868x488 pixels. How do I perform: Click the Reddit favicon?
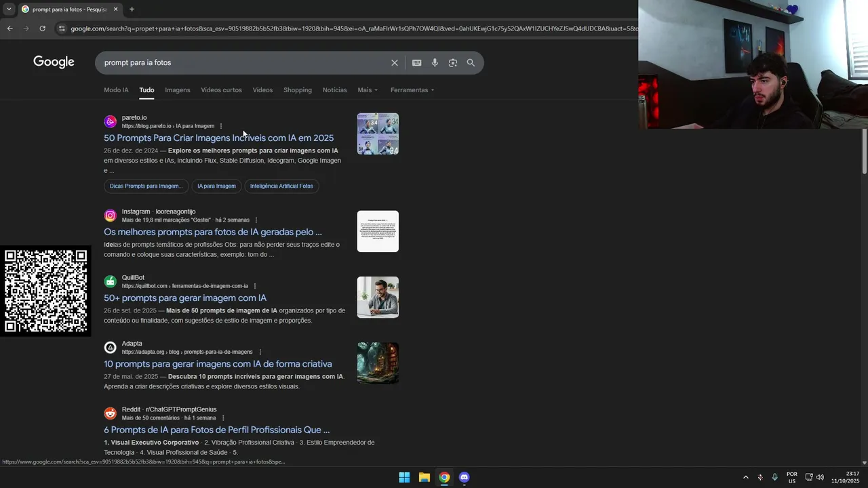110,413
